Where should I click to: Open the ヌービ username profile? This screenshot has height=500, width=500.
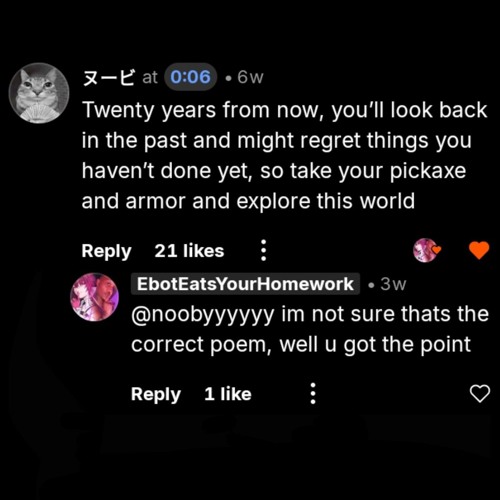109,78
